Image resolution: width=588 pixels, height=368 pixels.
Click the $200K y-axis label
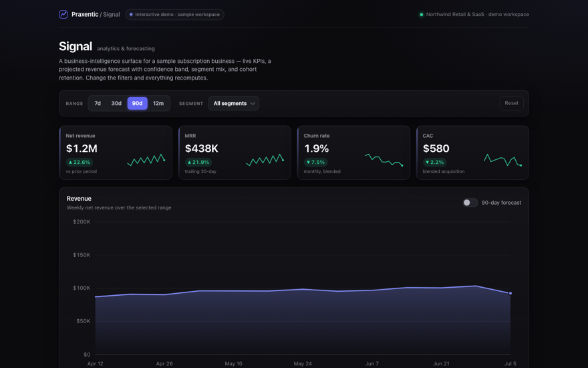(x=82, y=222)
